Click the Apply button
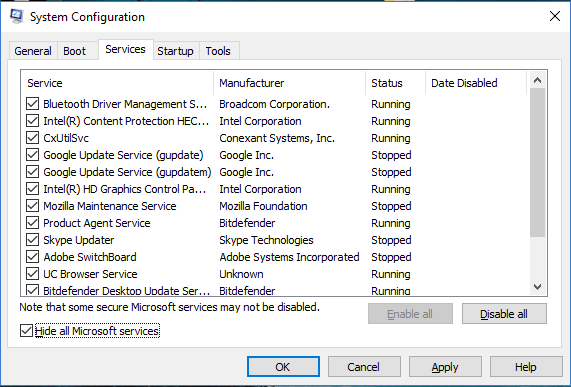The image size is (571, 387). 445,367
